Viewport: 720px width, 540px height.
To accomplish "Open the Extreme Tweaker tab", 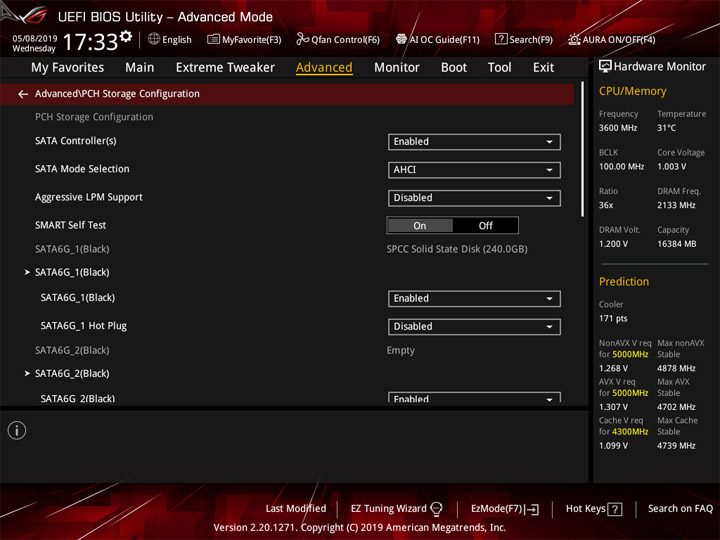I will point(225,68).
